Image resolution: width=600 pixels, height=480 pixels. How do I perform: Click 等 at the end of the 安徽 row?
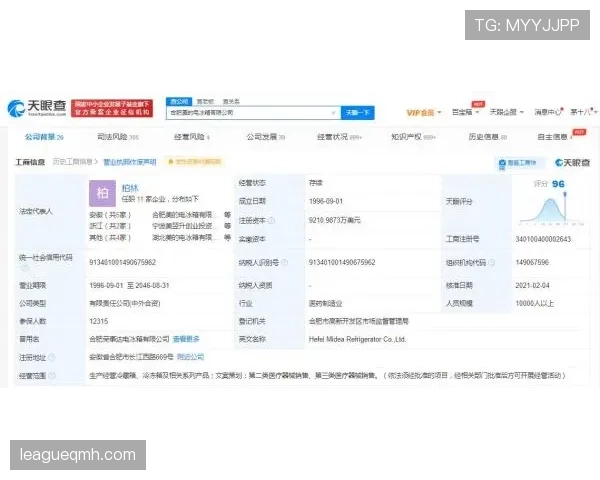tap(227, 215)
